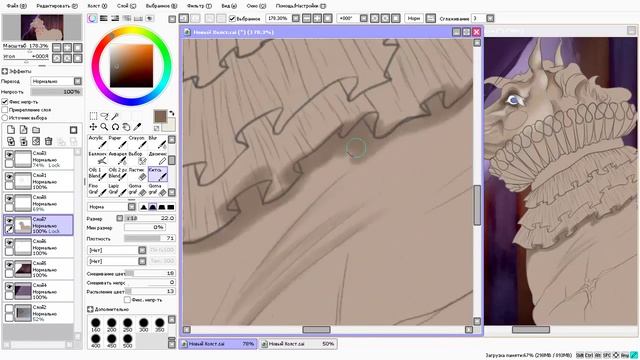Viewport: 640px width, 360px height.
Task: Hide layer Слой1 with eye icon
Action: 9,176
